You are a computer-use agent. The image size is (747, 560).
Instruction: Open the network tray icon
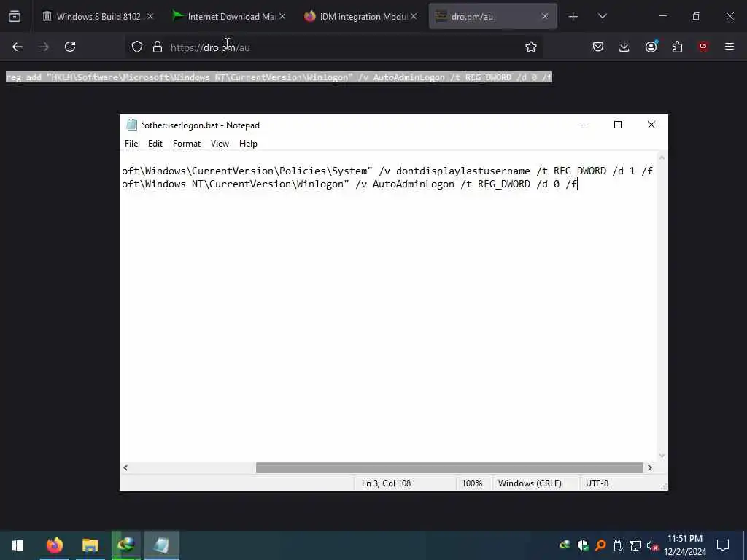point(635,545)
